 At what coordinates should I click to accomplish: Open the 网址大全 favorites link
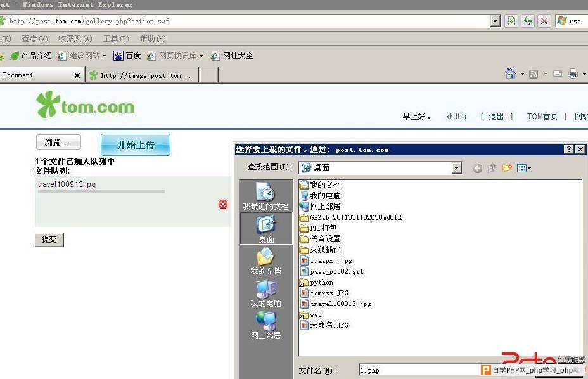click(232, 56)
